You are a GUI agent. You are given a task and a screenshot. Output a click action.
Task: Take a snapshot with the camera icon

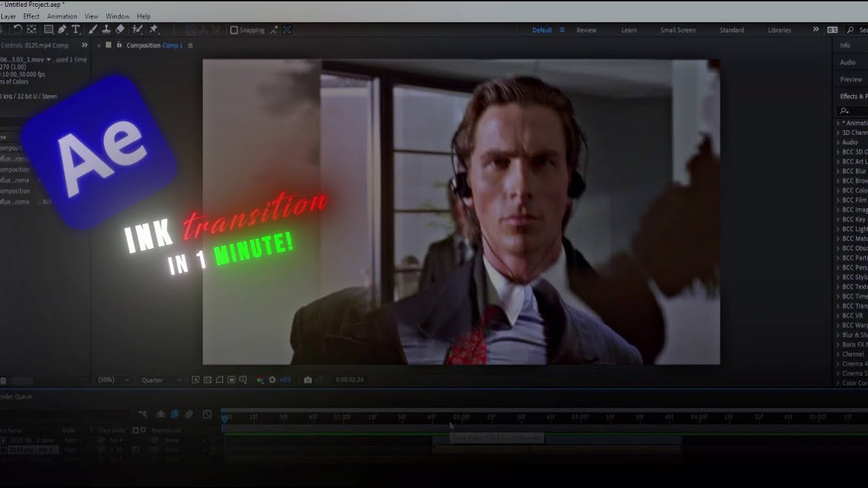[307, 380]
